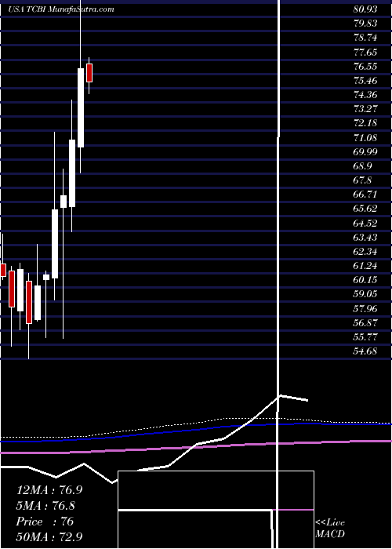Click the 75.46 price axis label
Image resolution: width=392 pixels, height=549 pixels.
point(365,81)
